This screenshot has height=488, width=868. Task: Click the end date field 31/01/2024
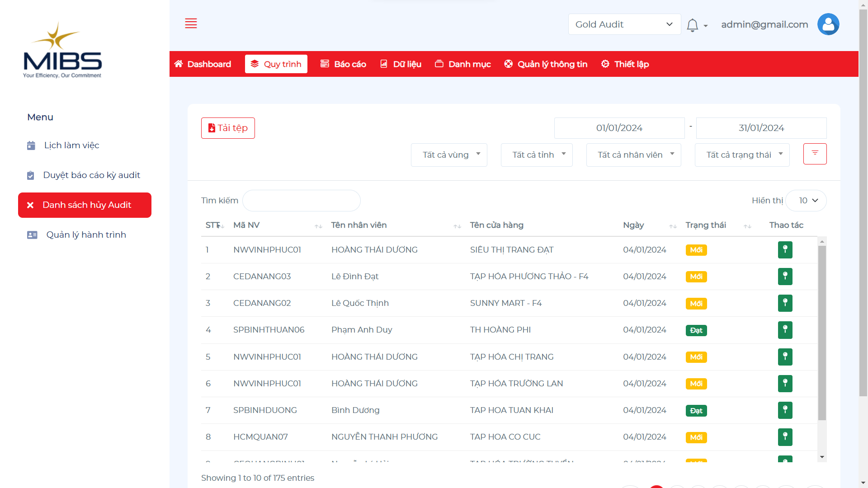[x=761, y=128]
